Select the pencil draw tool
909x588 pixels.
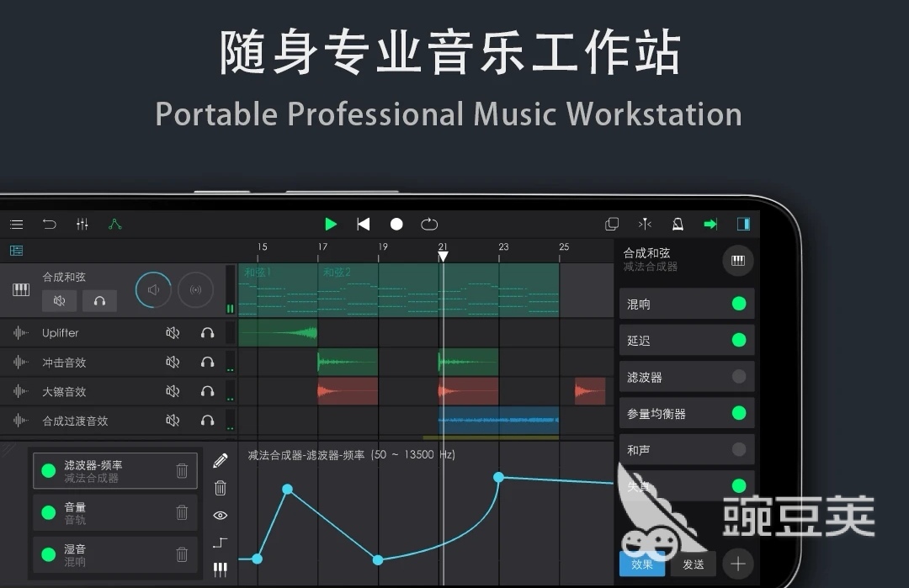(221, 460)
